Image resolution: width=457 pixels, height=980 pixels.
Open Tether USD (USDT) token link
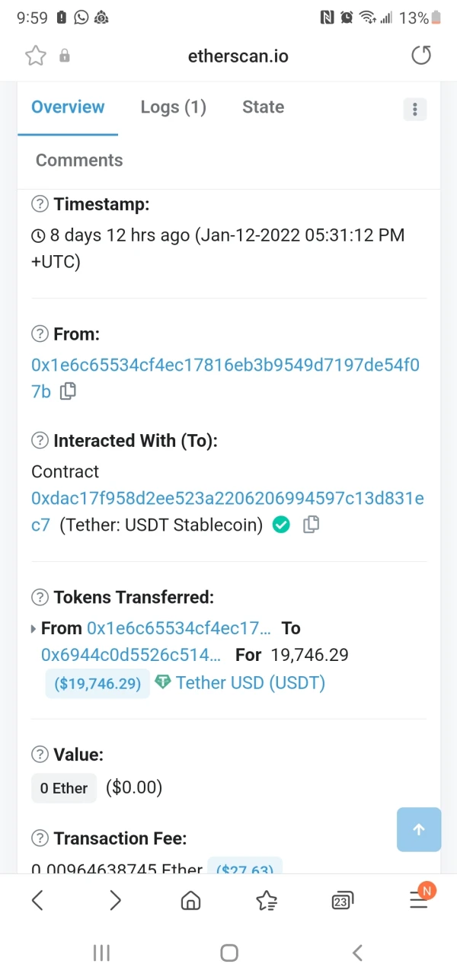click(x=250, y=682)
